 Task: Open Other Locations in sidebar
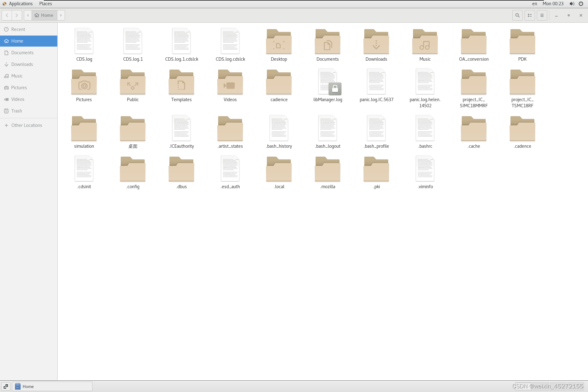(27, 125)
